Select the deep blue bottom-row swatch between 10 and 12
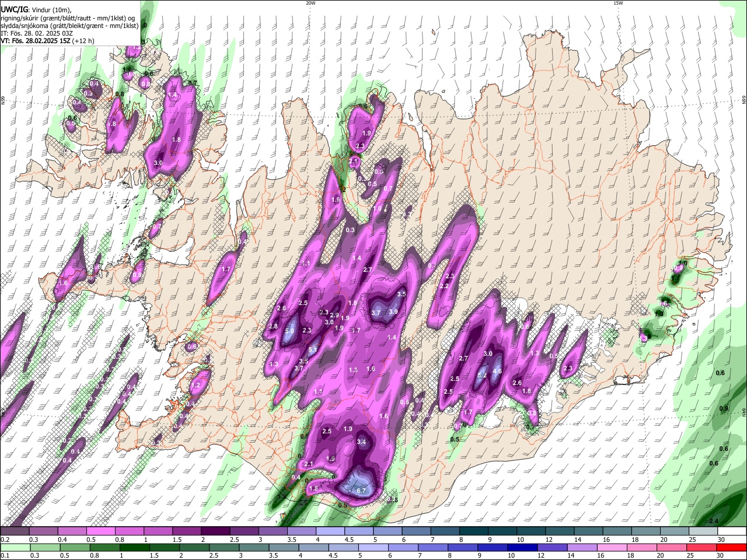This screenshot has width=747, height=560. point(522,548)
